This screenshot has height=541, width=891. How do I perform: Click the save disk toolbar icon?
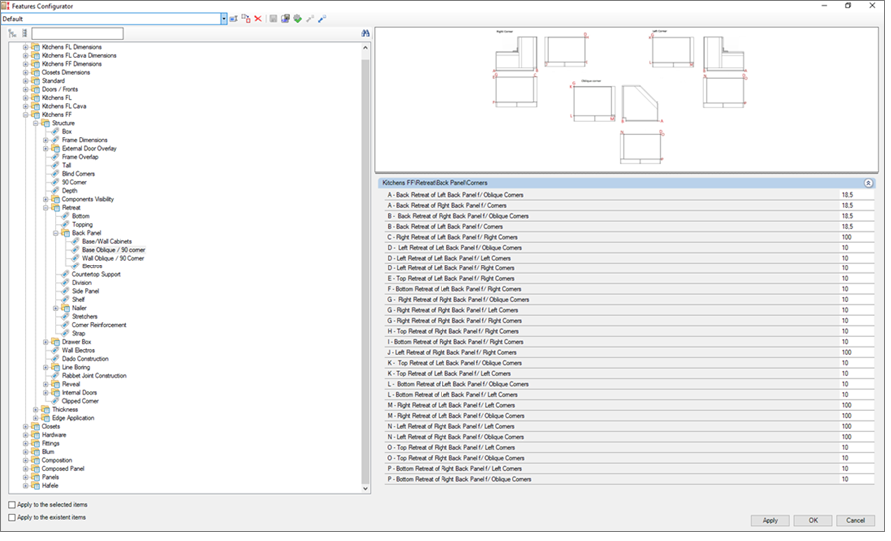pos(273,19)
